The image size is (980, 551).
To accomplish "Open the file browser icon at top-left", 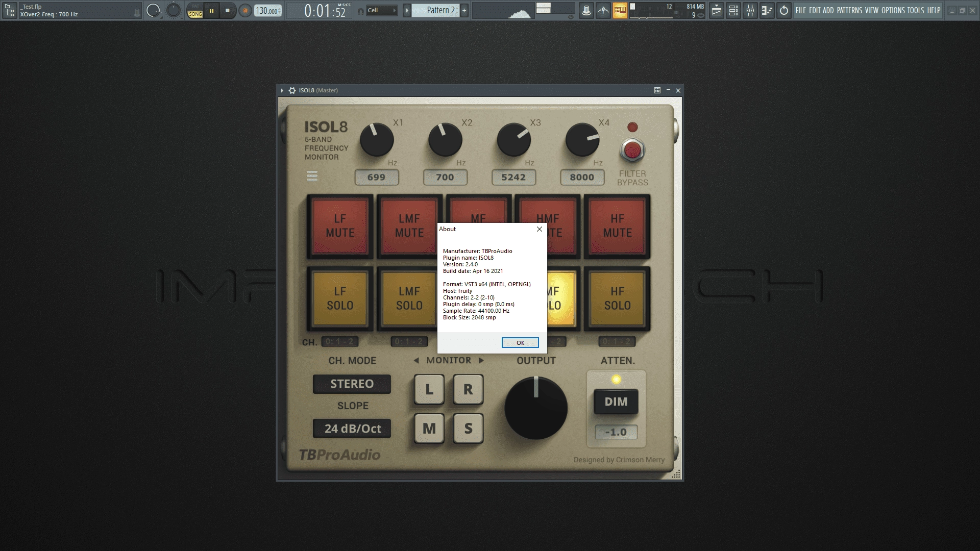I will click(x=10, y=10).
